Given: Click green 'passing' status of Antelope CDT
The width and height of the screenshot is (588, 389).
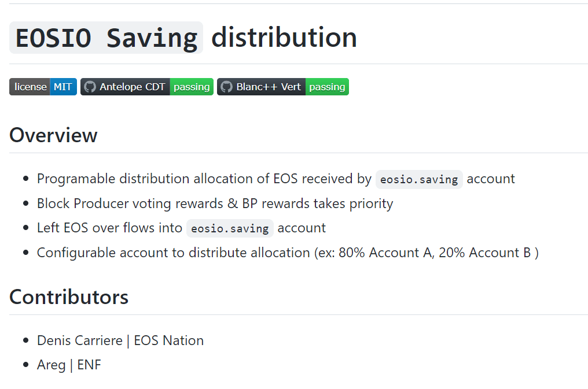Looking at the screenshot, I should (x=192, y=87).
